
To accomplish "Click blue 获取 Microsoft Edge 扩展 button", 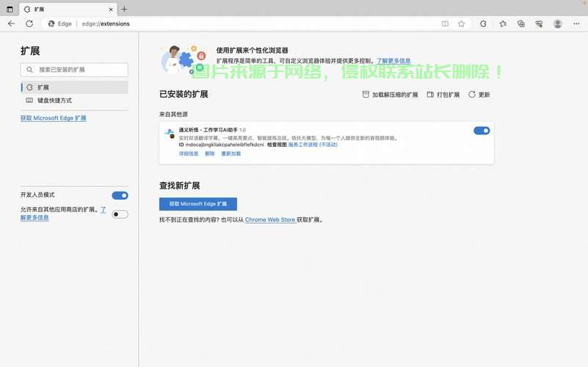I will click(x=198, y=204).
